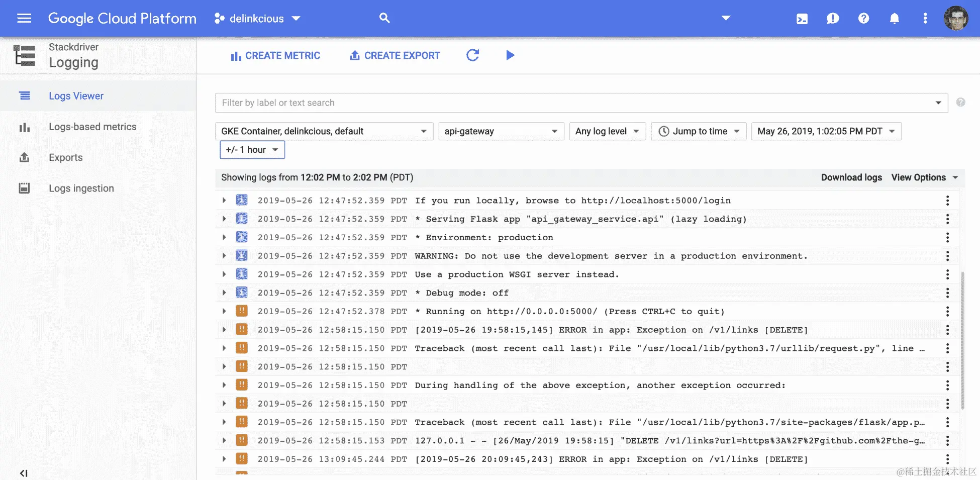Open the api-gateway log selector

click(x=501, y=131)
